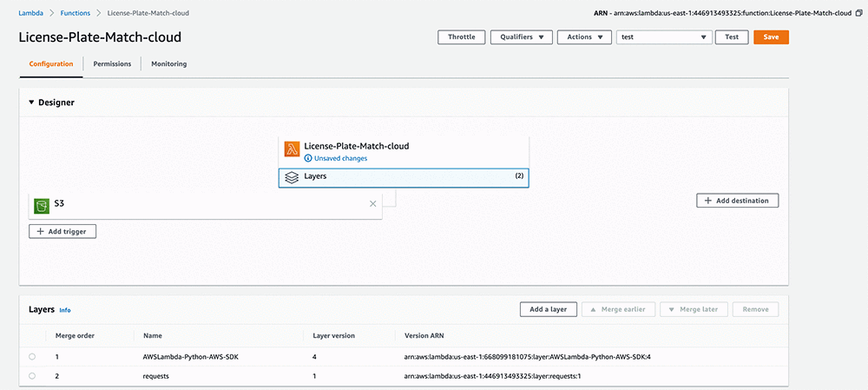Click the Version ARN column header
The image size is (868, 390).
424,335
